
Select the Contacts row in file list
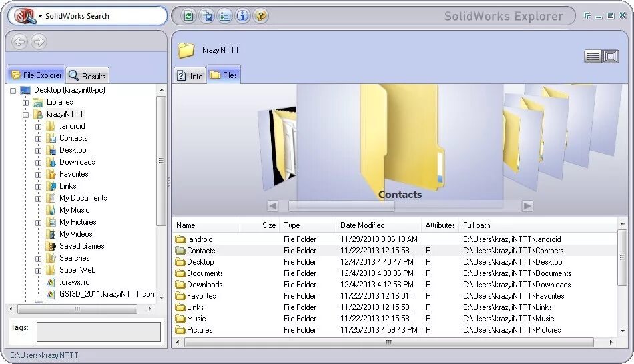click(x=396, y=251)
